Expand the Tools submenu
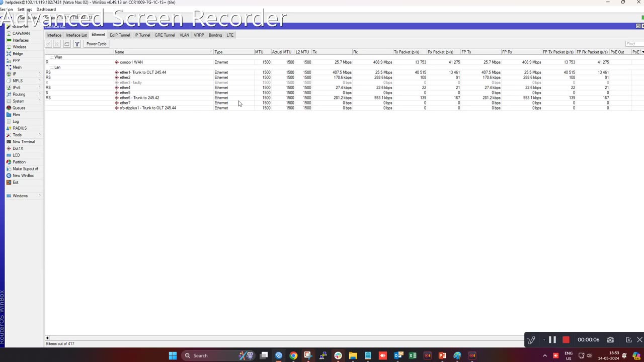 [39, 135]
